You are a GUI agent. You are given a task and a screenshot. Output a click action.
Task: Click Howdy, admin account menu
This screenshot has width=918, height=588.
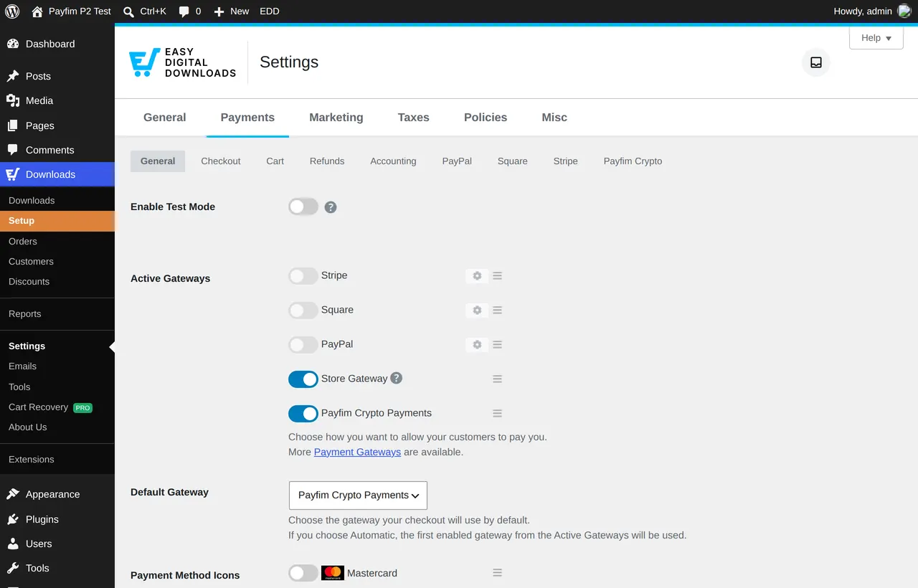[872, 11]
